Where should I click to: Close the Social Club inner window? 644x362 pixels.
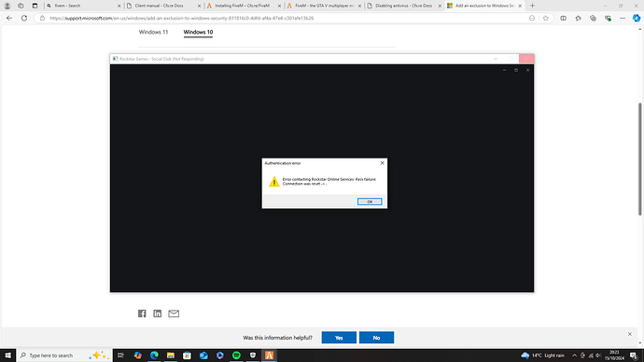pyautogui.click(x=527, y=70)
